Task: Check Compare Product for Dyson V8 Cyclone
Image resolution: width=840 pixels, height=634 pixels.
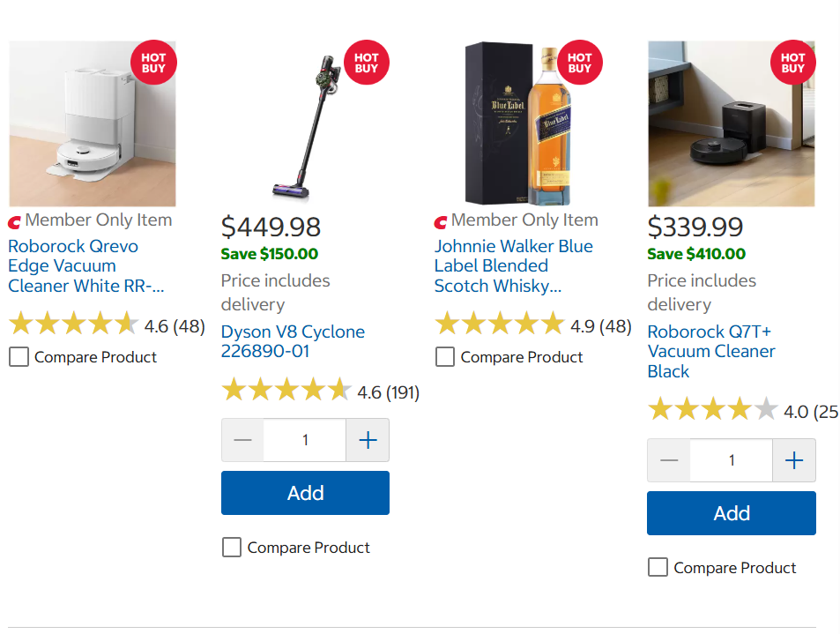Action: click(x=232, y=548)
